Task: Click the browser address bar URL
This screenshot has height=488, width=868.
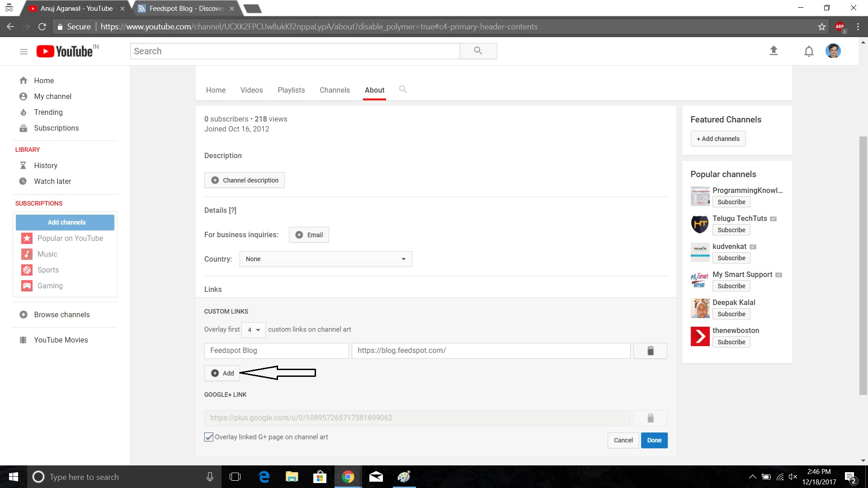Action: click(319, 27)
